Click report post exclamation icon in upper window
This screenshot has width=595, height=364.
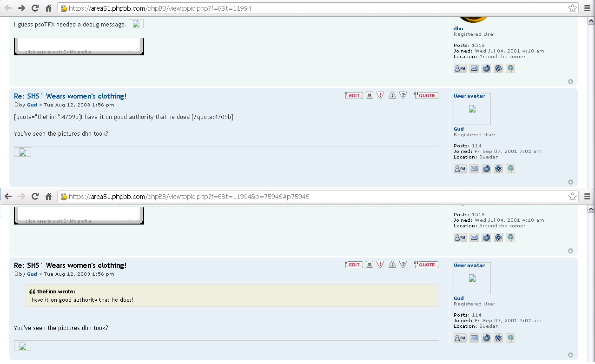click(x=380, y=95)
